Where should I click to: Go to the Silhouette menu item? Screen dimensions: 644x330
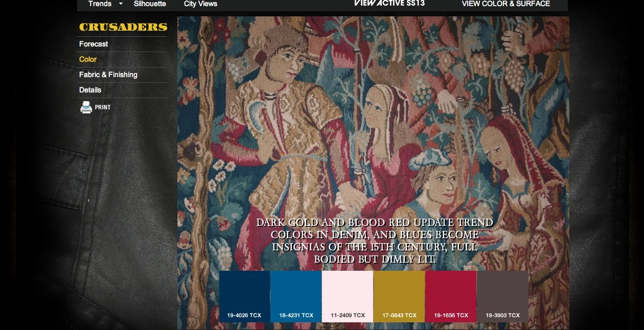coord(150,4)
